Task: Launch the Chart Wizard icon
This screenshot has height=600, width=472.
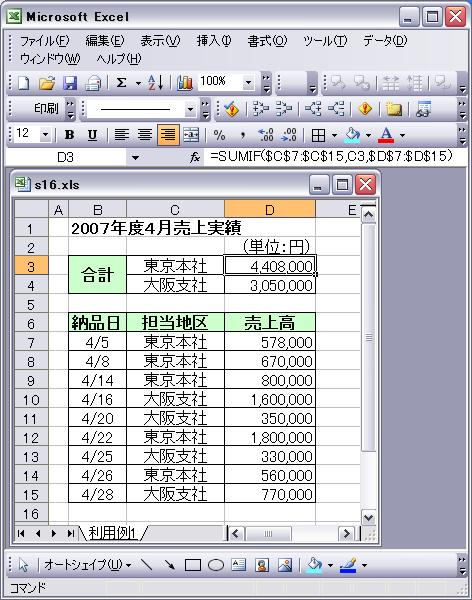Action: [185, 83]
